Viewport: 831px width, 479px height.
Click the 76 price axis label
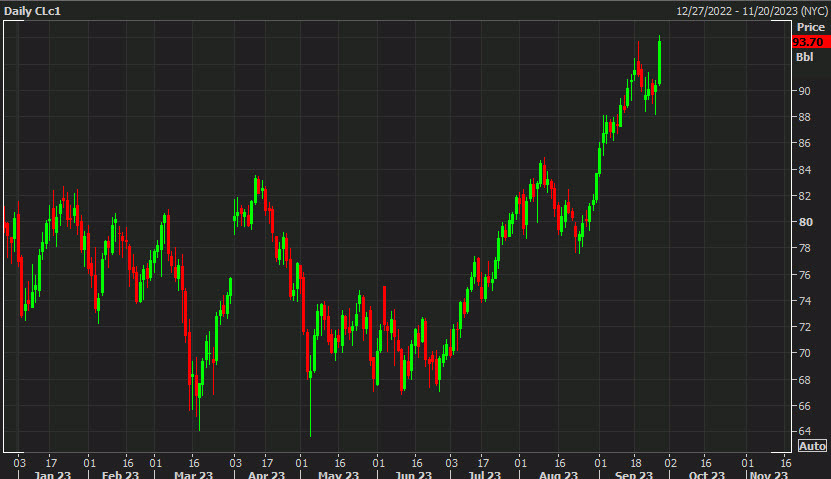pyautogui.click(x=805, y=274)
